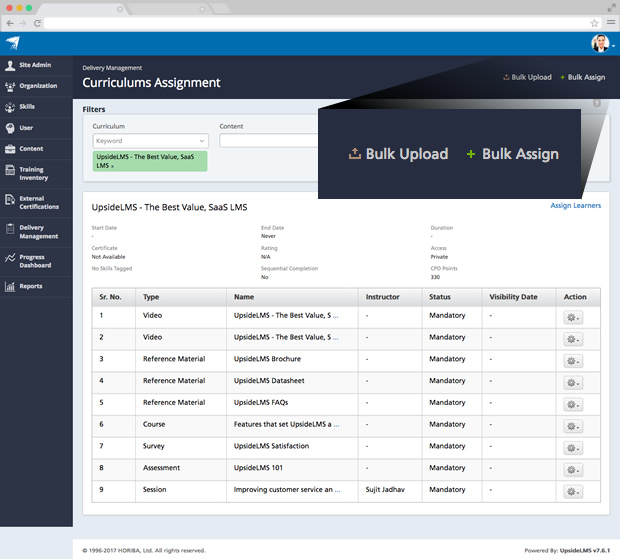Open action gear for the Course row
Viewport: 620px width, 559px height.
click(573, 426)
